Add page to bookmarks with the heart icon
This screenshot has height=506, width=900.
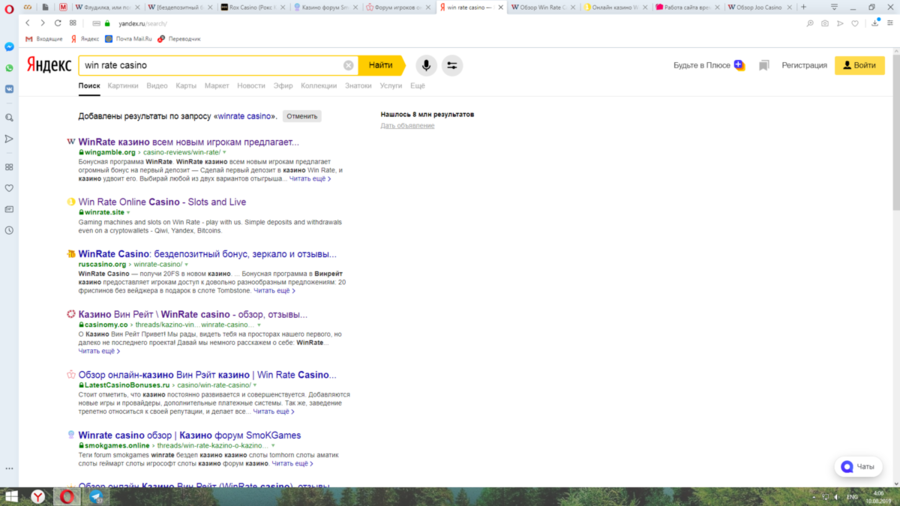pos(855,24)
